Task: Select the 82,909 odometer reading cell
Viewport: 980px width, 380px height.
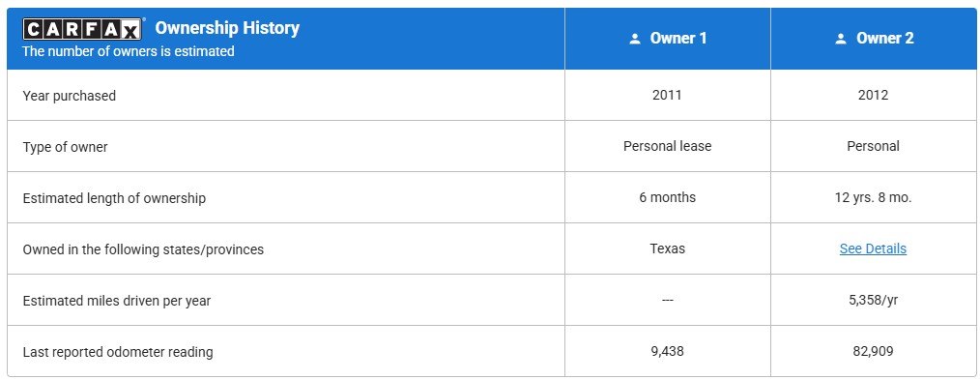Action: [x=873, y=351]
